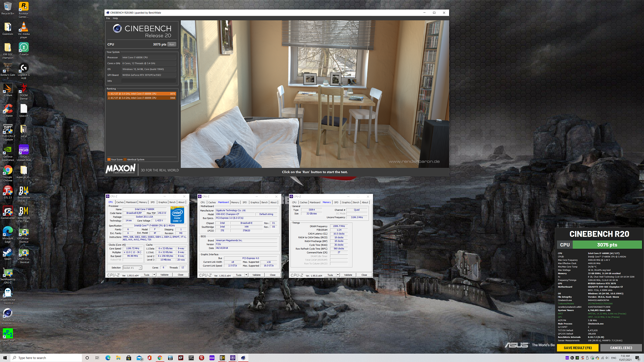The width and height of the screenshot is (644, 362).
Task: Switch to Graphics tab in Memory CPU-Z window
Action: tap(346, 202)
